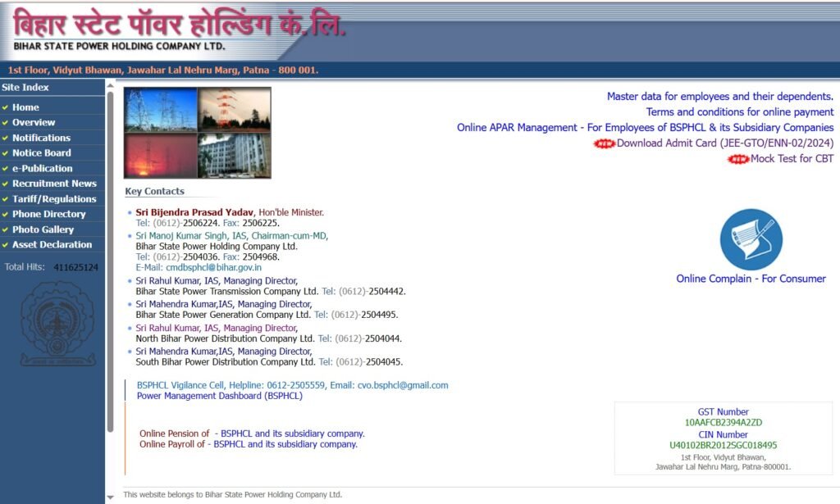Launch Mock Test for CBT
Image resolution: width=840 pixels, height=504 pixels.
tap(792, 158)
